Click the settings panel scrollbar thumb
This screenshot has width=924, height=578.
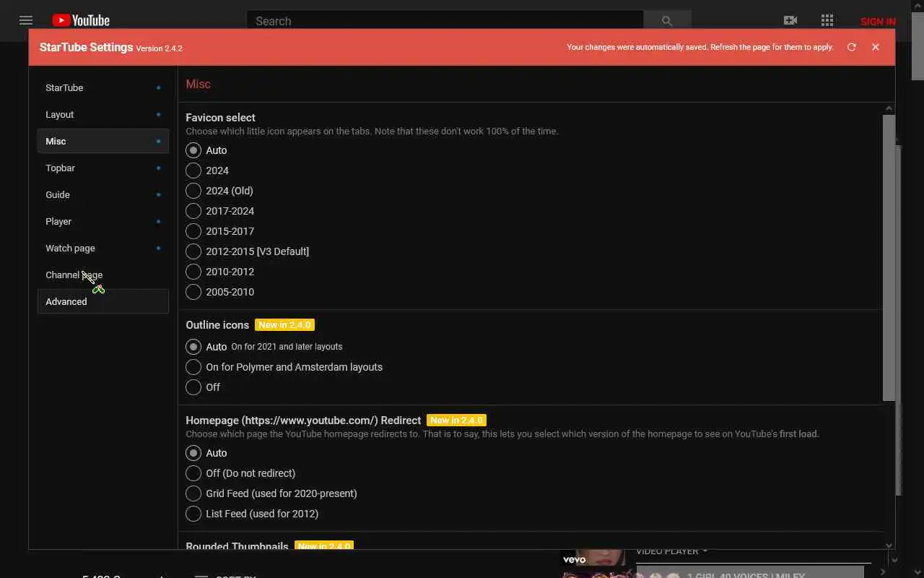coord(889,257)
